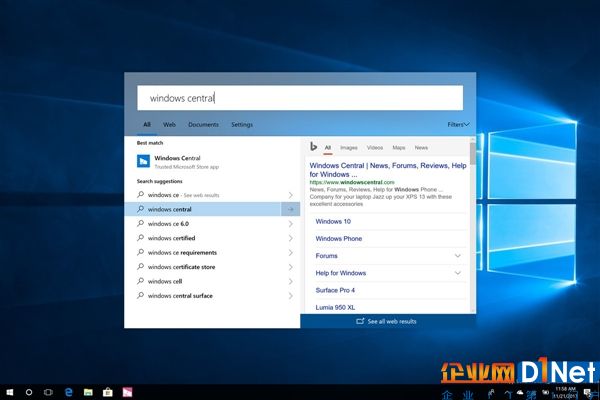This screenshot has width=600, height=400.
Task: Click search icon beside 'windows certified'
Action: (x=140, y=238)
